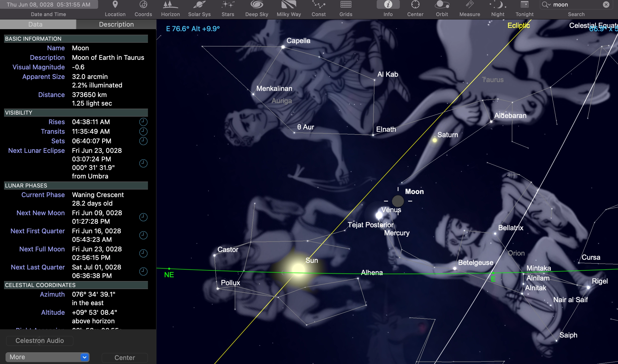Open the Date and Time display
The width and height of the screenshot is (618, 364).
(49, 5)
